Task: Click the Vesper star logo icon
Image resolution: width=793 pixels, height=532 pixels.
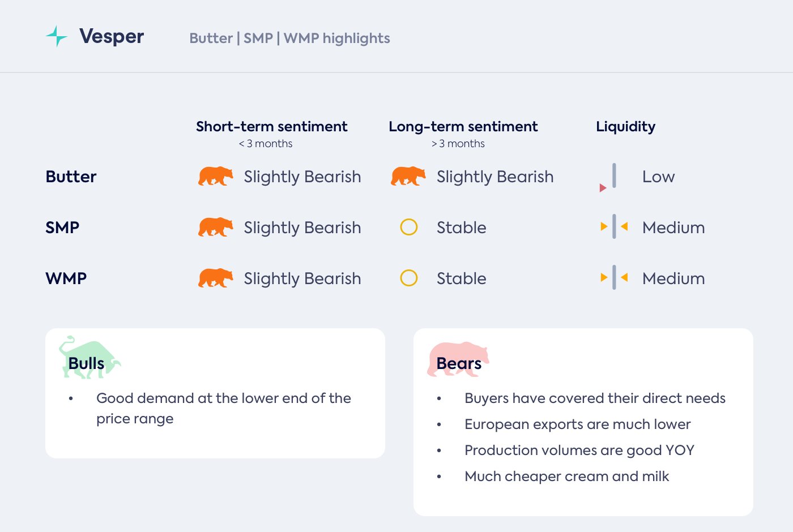Action: point(57,36)
